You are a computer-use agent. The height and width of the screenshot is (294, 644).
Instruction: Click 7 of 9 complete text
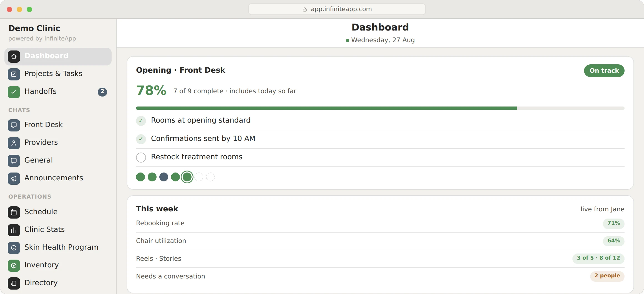[x=198, y=91]
